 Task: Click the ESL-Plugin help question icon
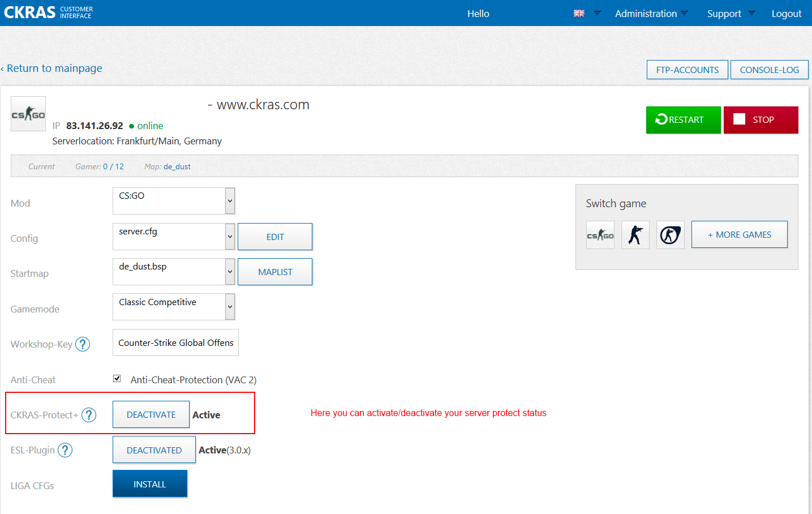[65, 450]
